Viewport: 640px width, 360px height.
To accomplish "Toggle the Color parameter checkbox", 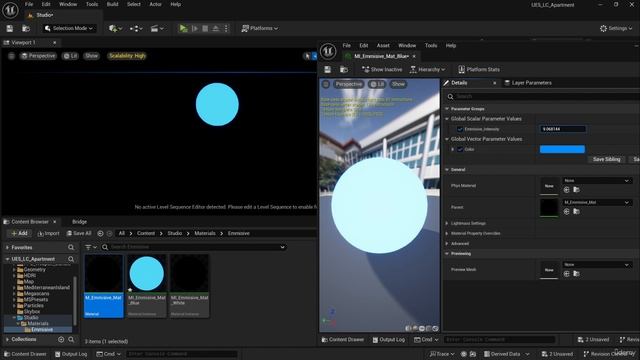I will [460, 149].
